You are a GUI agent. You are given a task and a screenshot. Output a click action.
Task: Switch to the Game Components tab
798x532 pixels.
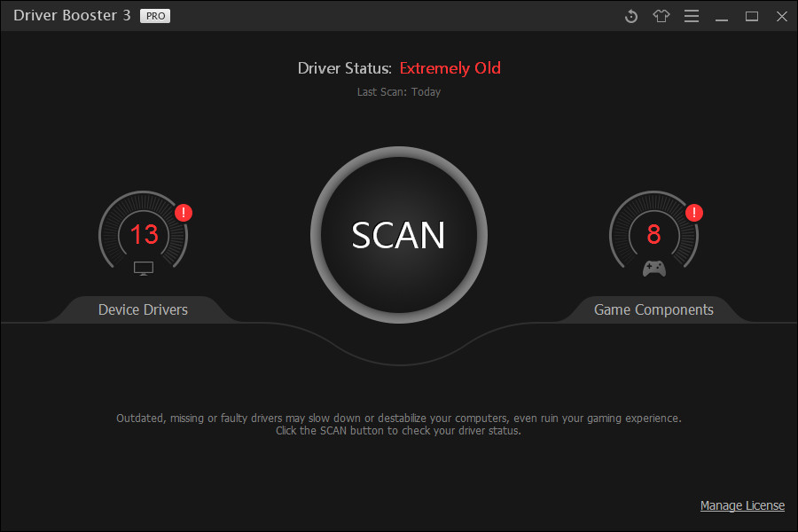coord(654,309)
